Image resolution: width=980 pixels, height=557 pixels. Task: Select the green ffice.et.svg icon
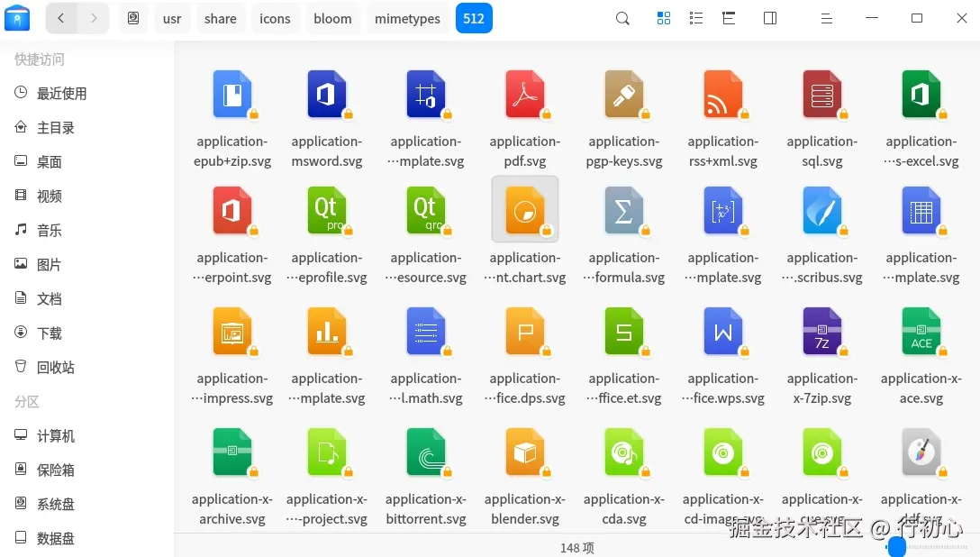(x=623, y=332)
